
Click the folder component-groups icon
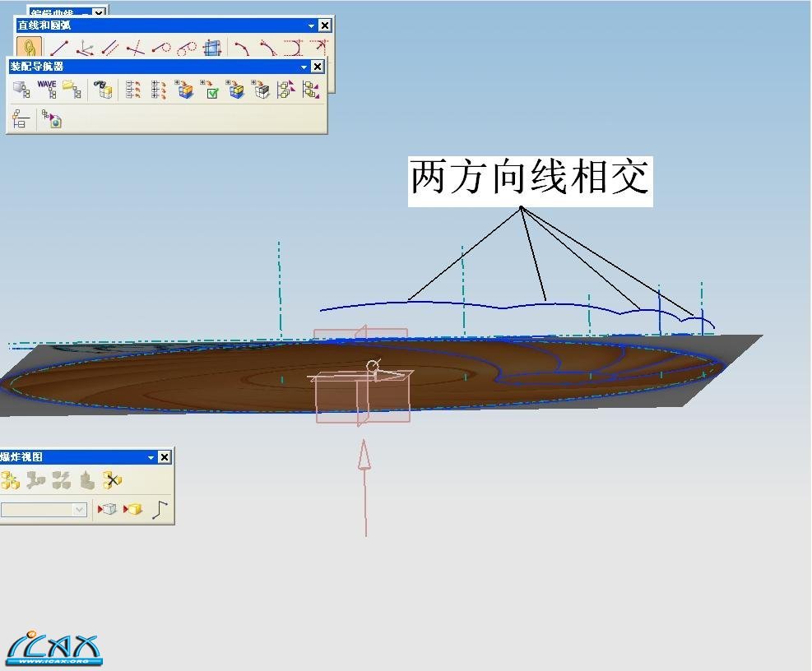click(72, 90)
